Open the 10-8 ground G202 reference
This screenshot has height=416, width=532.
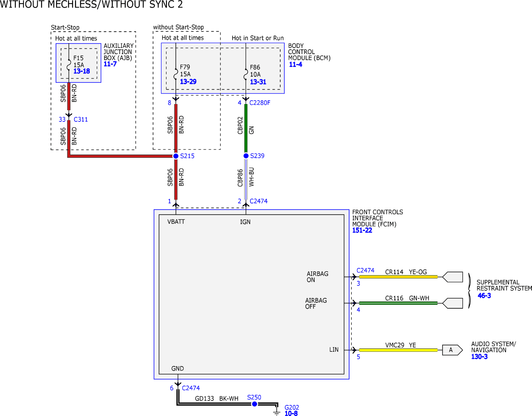click(x=291, y=414)
